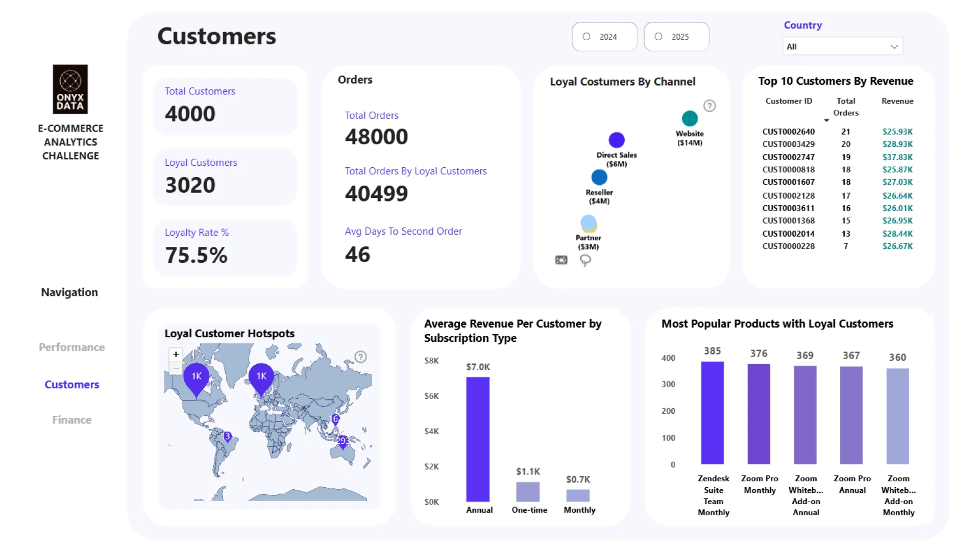Click Total Orders column sort arrow
Screen dimensions: 980x551
pyautogui.click(x=826, y=120)
